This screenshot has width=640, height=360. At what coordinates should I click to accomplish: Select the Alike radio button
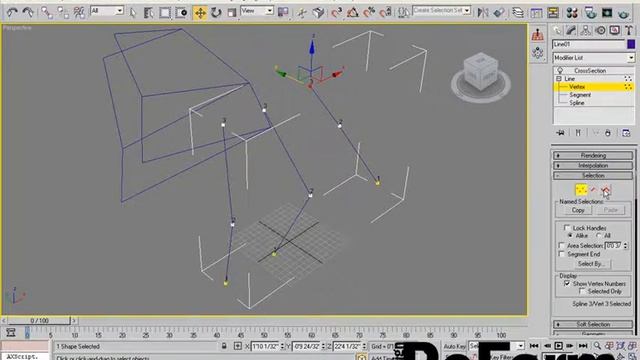tap(570, 236)
